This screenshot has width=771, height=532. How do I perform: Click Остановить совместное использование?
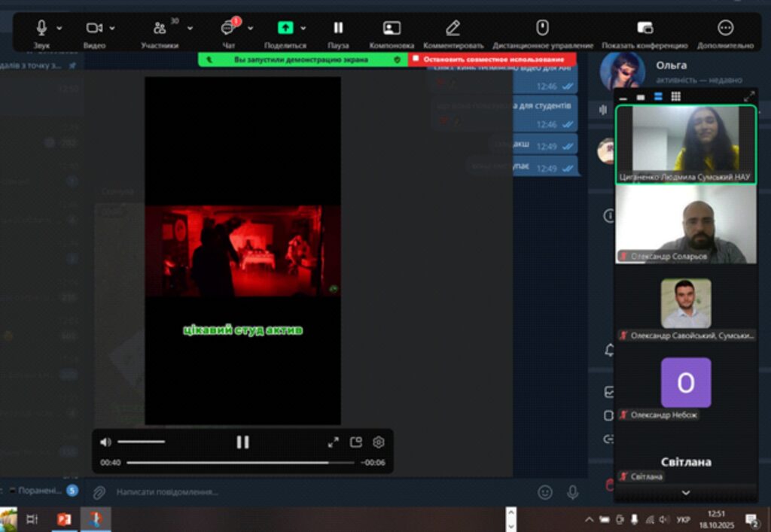492,59
